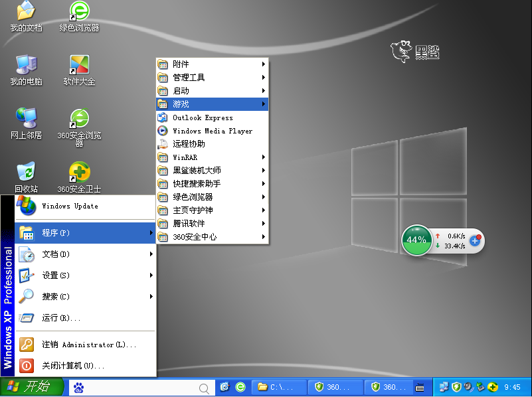Launch Windows Media Player from menu
532x397 pixels.
[212, 131]
